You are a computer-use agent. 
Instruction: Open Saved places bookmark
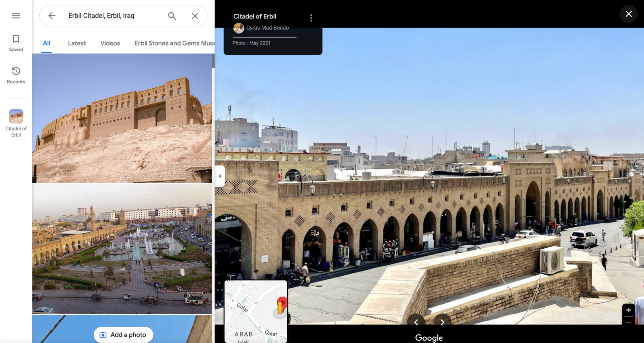16,43
